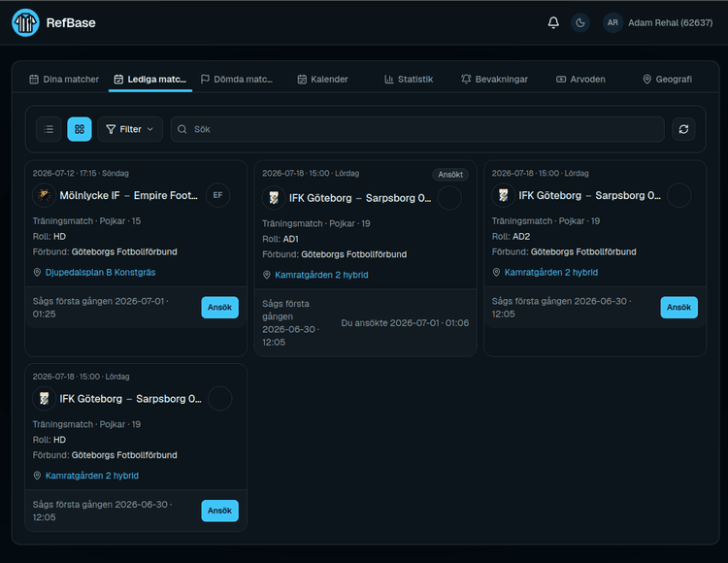
Task: Click Du ansökte 2026-07-01 · 01:06 text
Action: tap(405, 323)
